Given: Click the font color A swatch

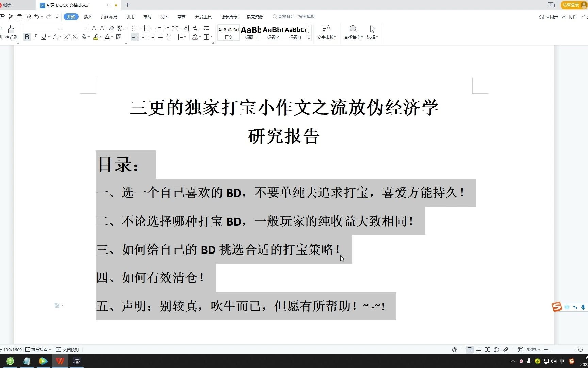Looking at the screenshot, I should [x=107, y=37].
